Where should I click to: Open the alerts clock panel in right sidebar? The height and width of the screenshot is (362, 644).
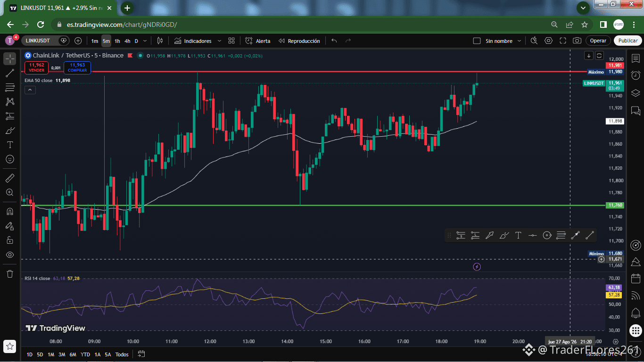coord(636,75)
